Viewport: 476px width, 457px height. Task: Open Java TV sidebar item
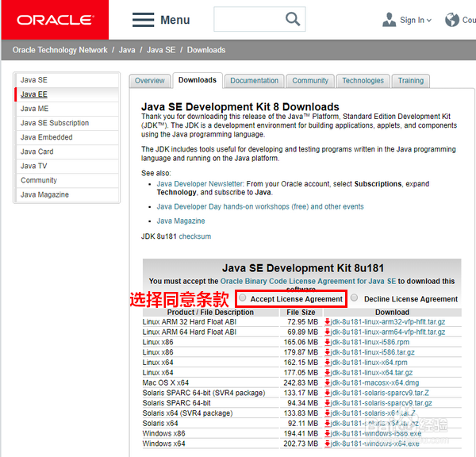pyautogui.click(x=67, y=166)
